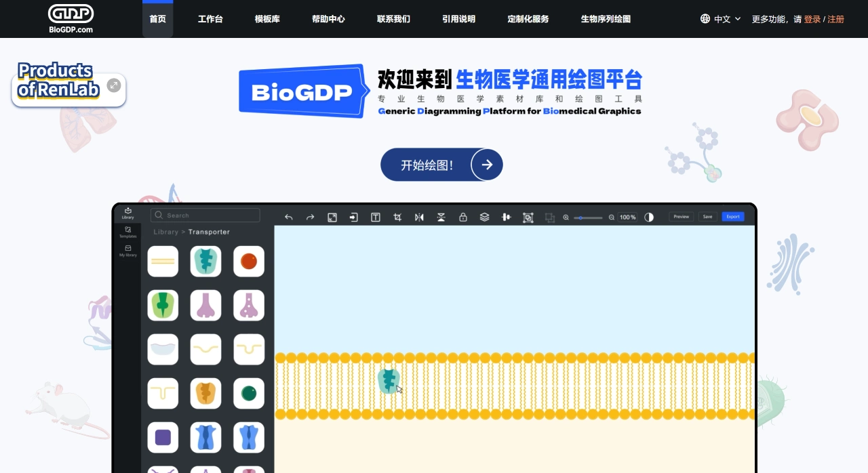The width and height of the screenshot is (868, 473).
Task: Select the Templates sidebar icon
Action: (x=127, y=232)
